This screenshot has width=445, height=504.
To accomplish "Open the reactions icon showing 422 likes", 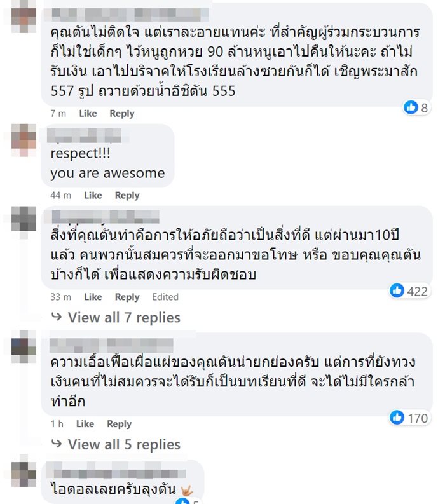I will click(398, 290).
